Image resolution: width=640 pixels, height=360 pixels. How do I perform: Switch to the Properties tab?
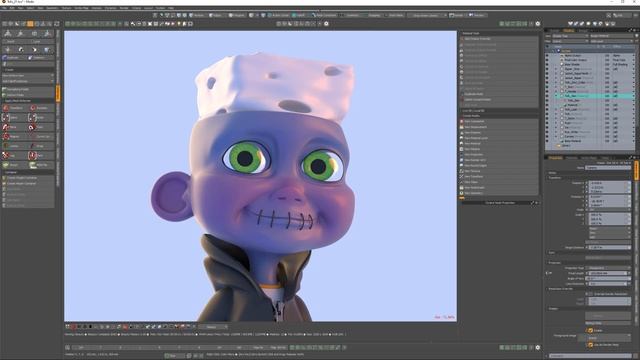click(555, 158)
